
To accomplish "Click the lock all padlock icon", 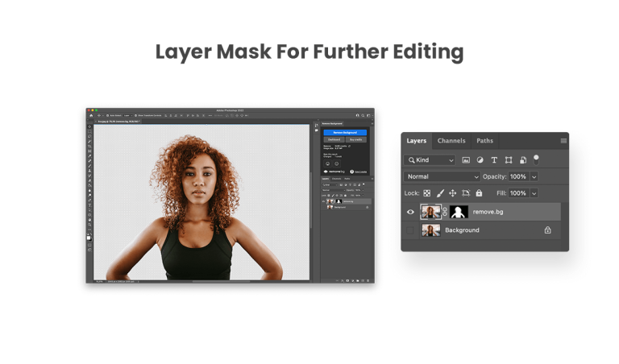I will click(479, 193).
